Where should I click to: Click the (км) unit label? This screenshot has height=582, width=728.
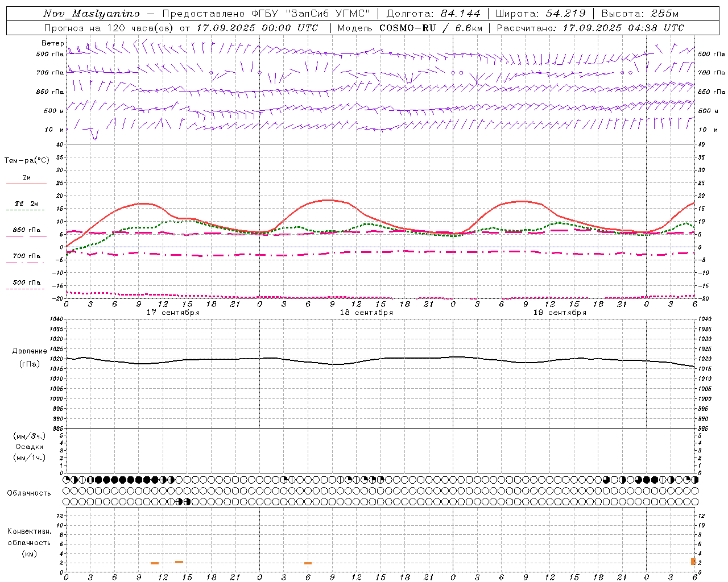click(29, 554)
